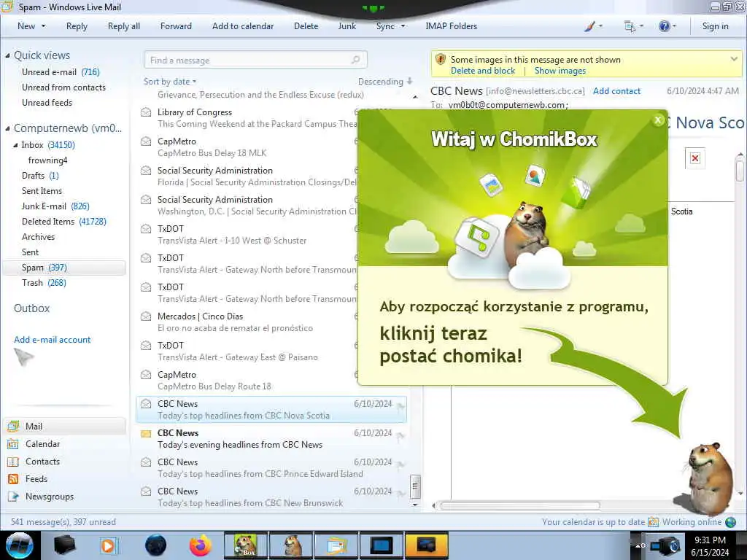This screenshot has height=560, width=747.
Task: Click the search magnifier icon
Action: click(356, 60)
